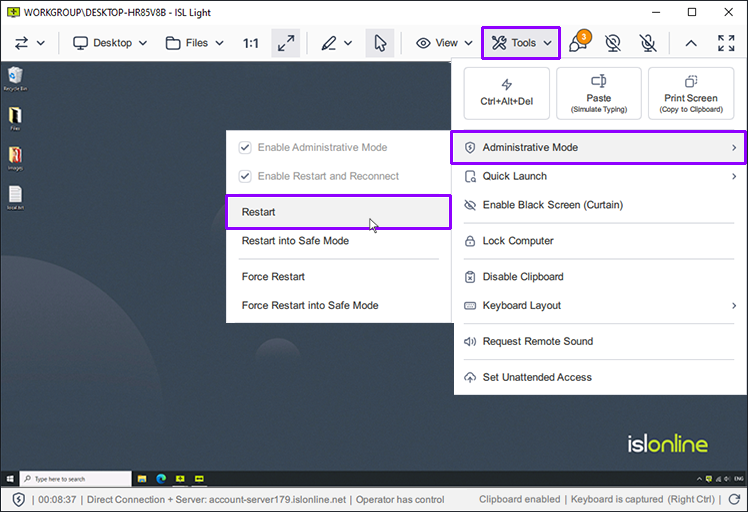The height and width of the screenshot is (512, 748).
Task: Open the Desktop dropdown menu
Action: [110, 43]
